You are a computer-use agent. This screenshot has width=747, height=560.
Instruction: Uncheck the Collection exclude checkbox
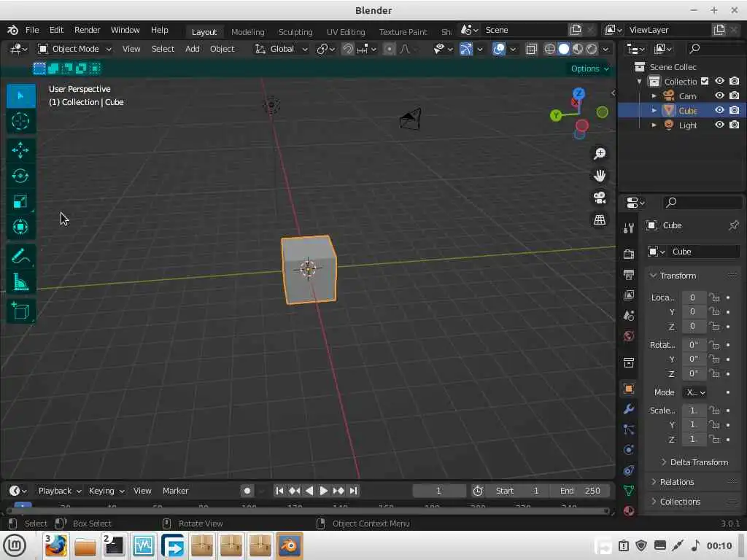click(x=705, y=82)
